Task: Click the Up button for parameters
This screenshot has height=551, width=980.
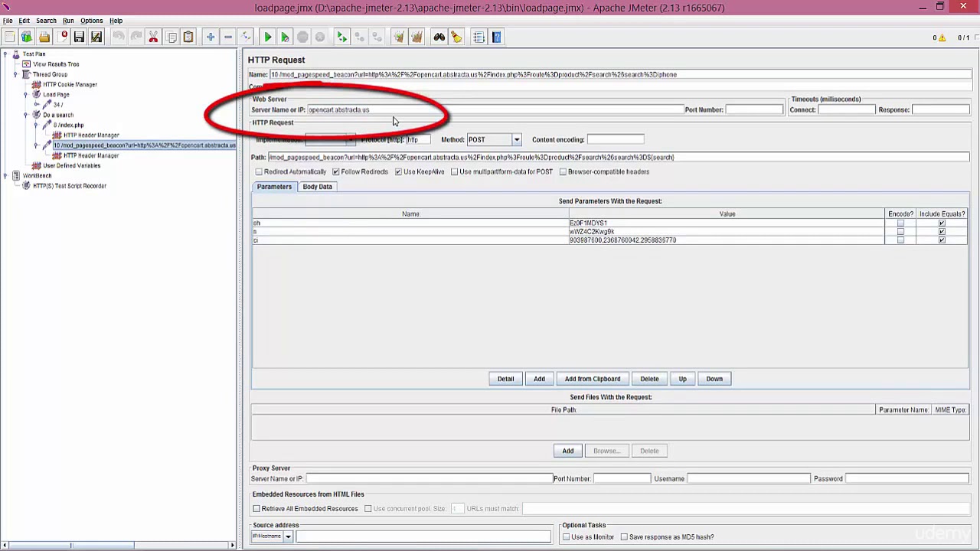Action: (x=682, y=379)
